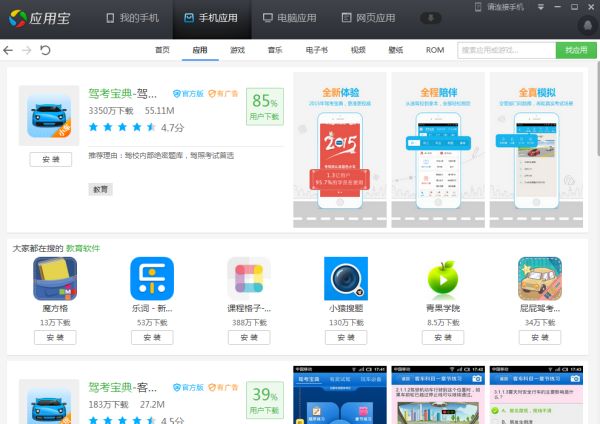Click the 4.7分 star rating
Image resolution: width=600 pixels, height=424 pixels.
tap(136, 127)
